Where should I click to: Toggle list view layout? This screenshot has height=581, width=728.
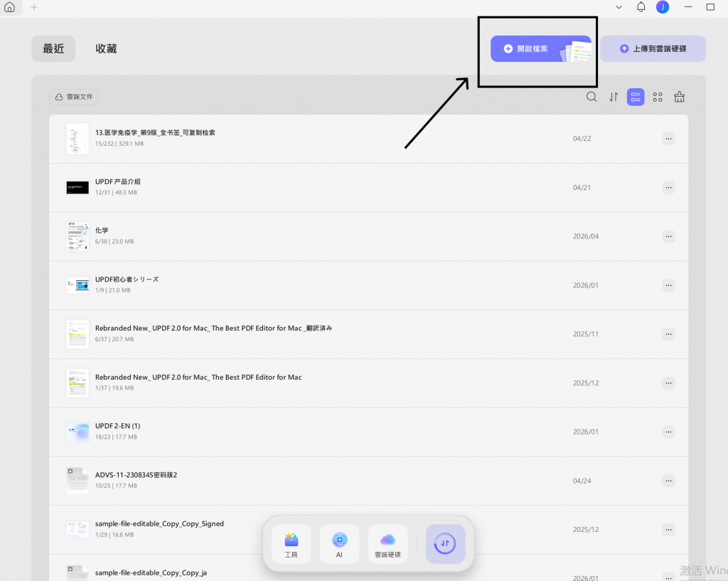coord(636,97)
